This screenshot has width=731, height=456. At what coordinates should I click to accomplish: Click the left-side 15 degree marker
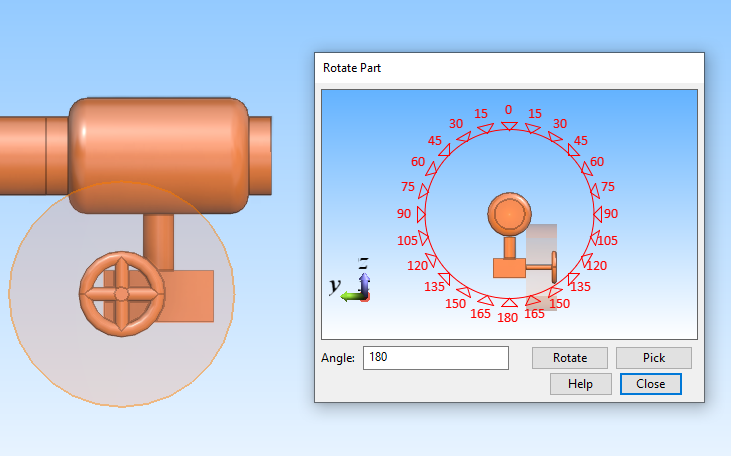click(485, 128)
